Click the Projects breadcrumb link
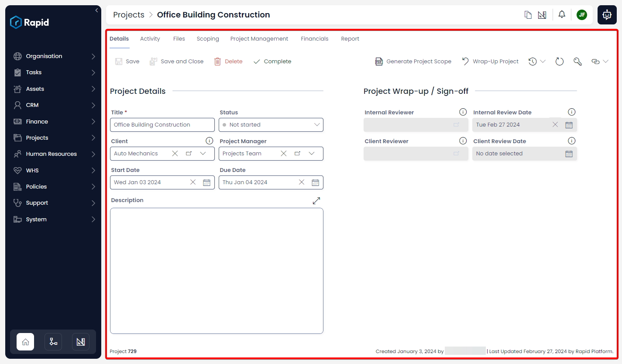The width and height of the screenshot is (622, 364). (x=129, y=15)
